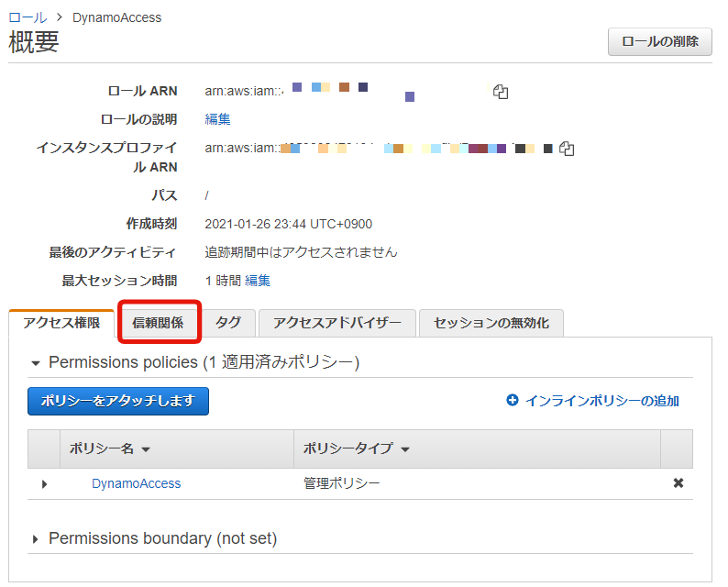Screen dimensions: 728x587
Task: Click the ポリシーをアタッチします button
Action: click(118, 401)
